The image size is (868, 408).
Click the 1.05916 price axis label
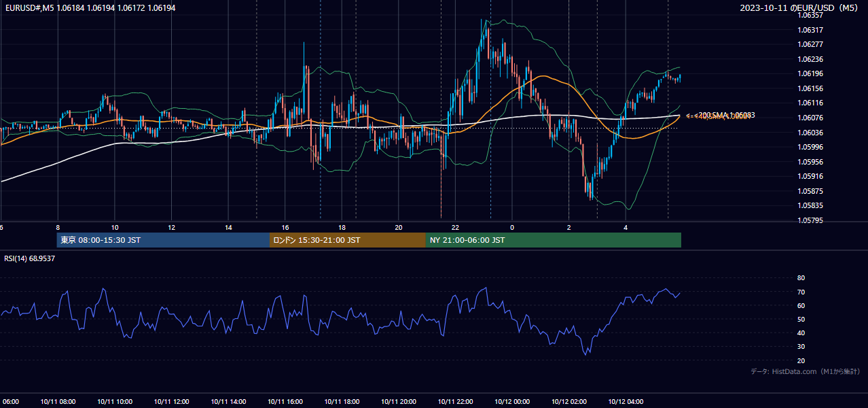click(810, 176)
